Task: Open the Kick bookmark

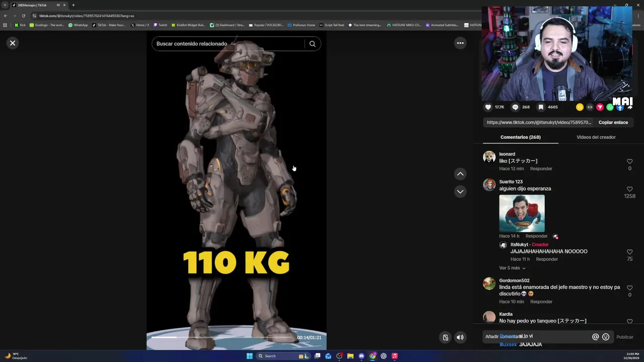Action: click(20, 25)
